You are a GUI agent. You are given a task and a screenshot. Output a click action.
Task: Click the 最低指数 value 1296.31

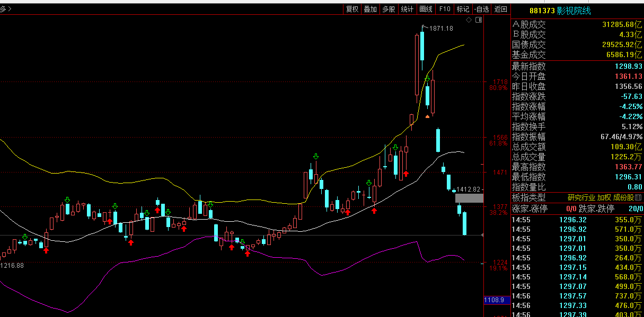[x=629, y=177]
